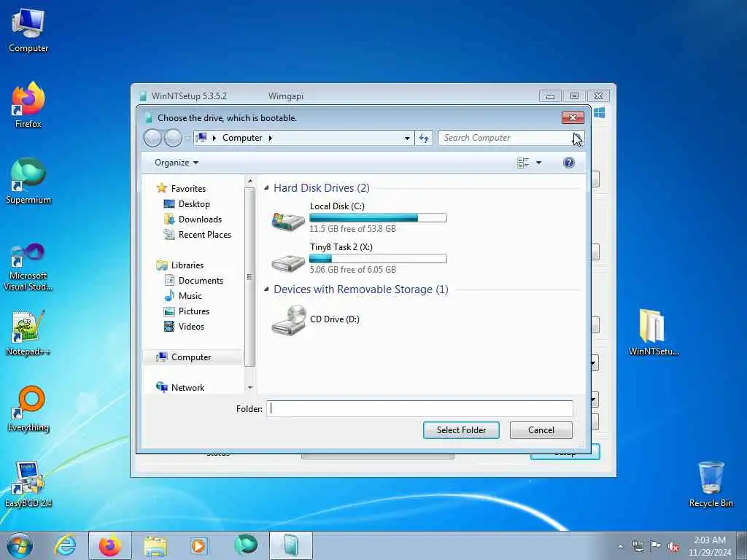The width and height of the screenshot is (747, 560).
Task: Show hidden tray icons arrow
Action: pos(620,546)
